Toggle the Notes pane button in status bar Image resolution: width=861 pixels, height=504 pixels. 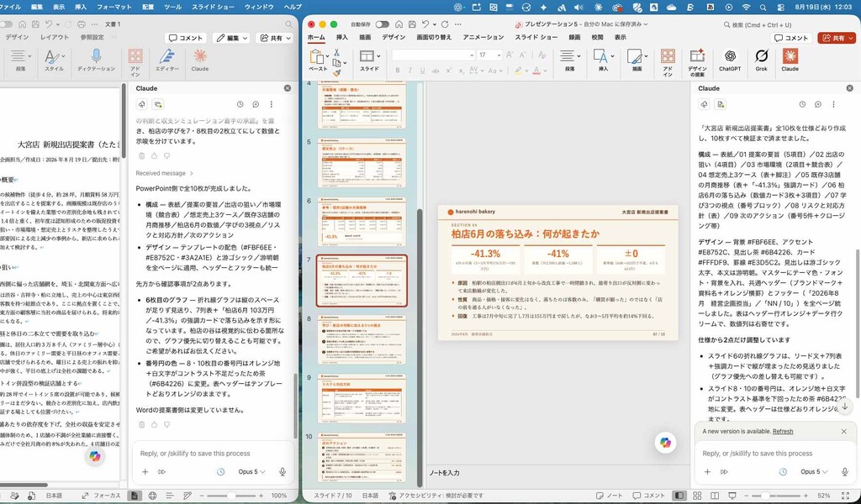point(610,496)
